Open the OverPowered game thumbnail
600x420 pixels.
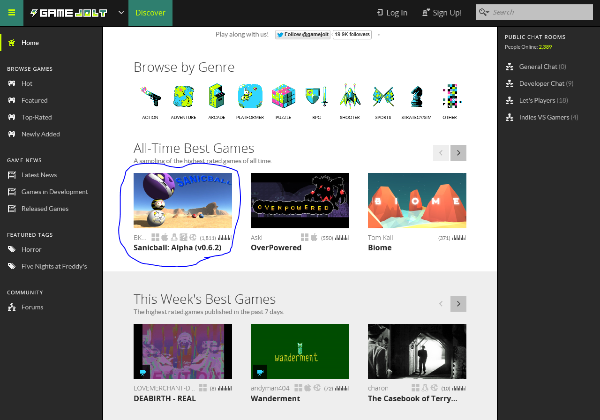(x=300, y=200)
